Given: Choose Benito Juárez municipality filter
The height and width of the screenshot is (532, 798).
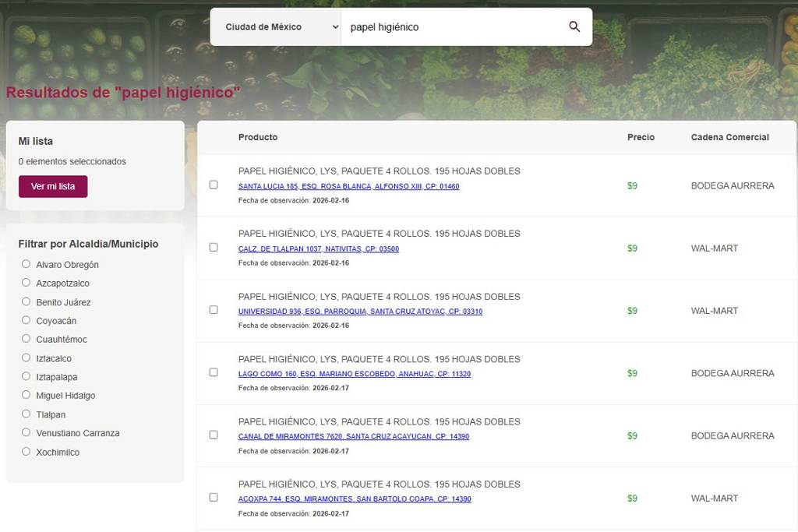Looking at the screenshot, I should (x=26, y=301).
